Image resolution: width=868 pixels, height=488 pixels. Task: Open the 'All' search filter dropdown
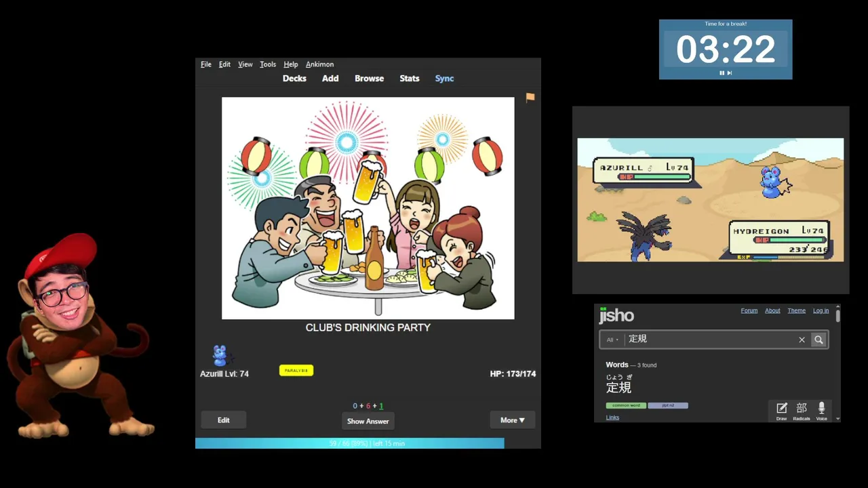[x=612, y=340]
